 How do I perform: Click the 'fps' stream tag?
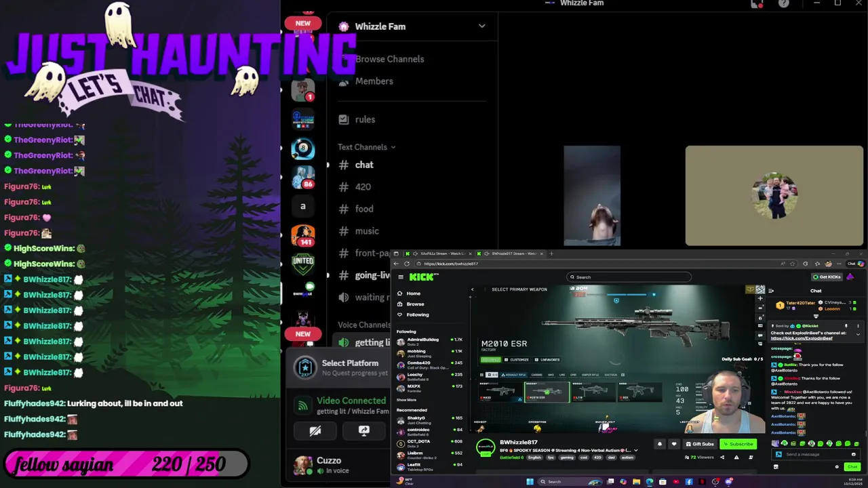[x=551, y=457]
